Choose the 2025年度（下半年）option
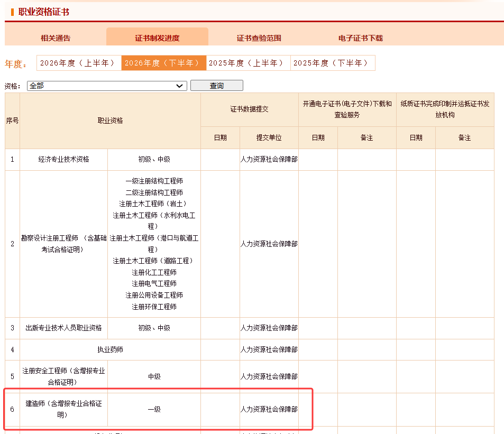The image size is (504, 434). coord(333,63)
